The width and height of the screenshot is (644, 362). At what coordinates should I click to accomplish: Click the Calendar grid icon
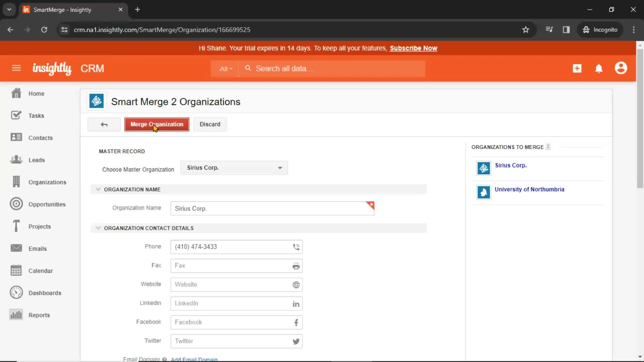click(x=16, y=270)
